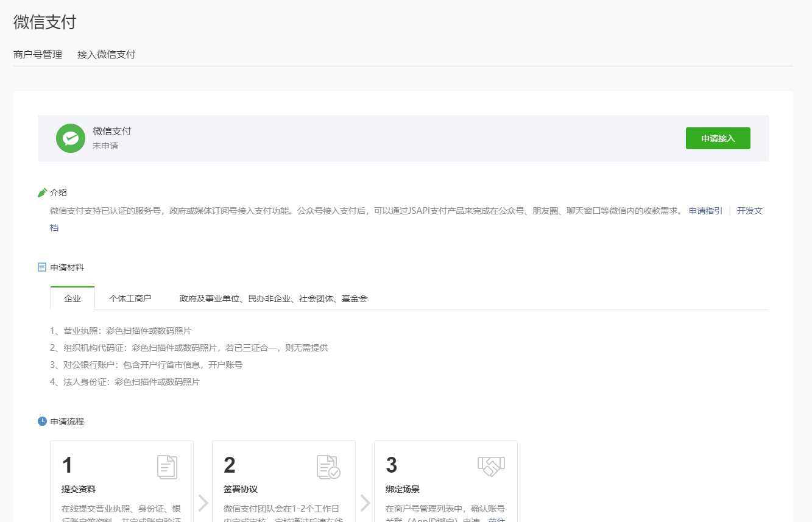Image resolution: width=812 pixels, height=522 pixels.
Task: Click the line starting '3、对公银行账户'
Action: (146, 365)
